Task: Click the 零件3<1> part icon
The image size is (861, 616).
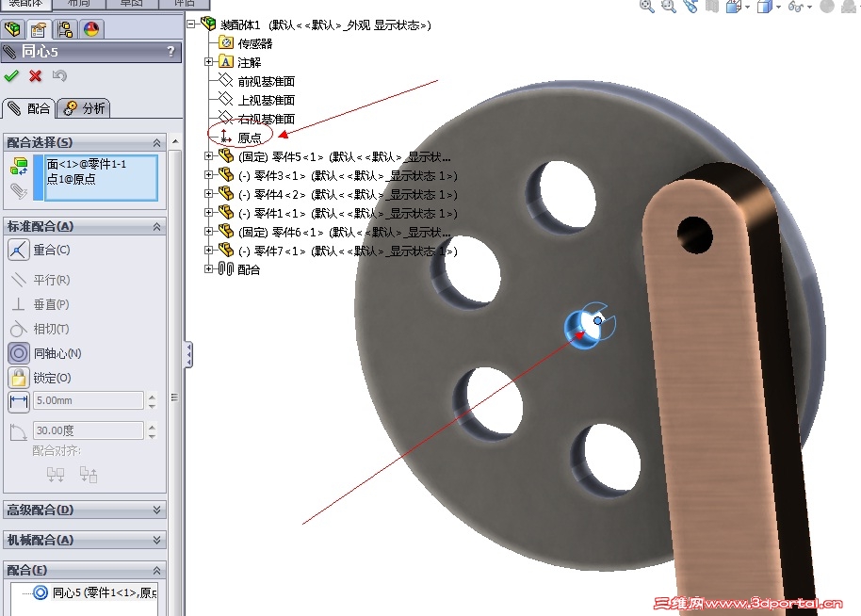Action: pos(226,174)
